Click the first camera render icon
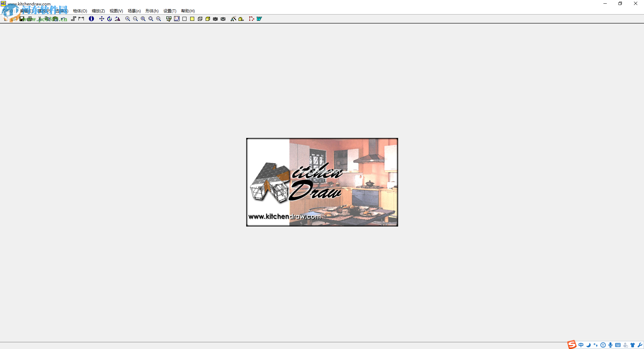644x349 pixels. (x=215, y=19)
